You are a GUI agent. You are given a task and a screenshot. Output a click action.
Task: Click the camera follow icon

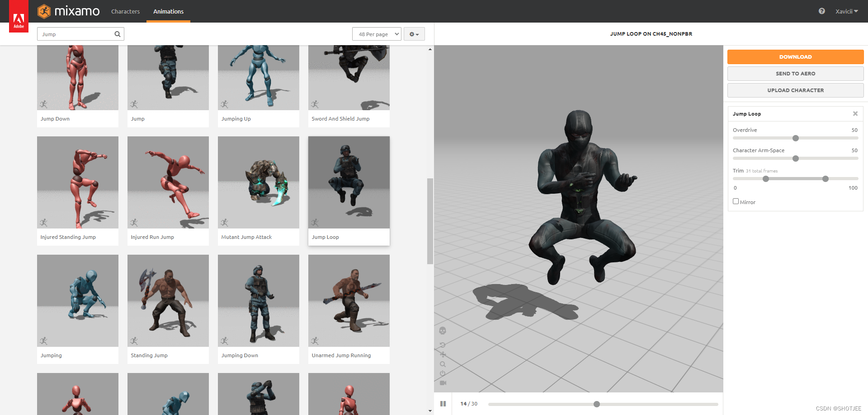tap(443, 383)
